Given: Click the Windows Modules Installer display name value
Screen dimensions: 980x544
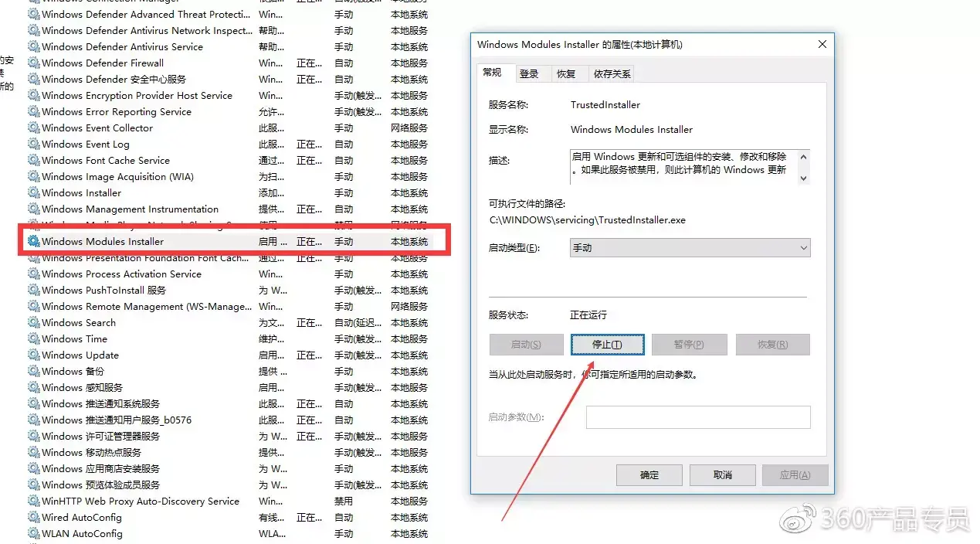Looking at the screenshot, I should [632, 130].
